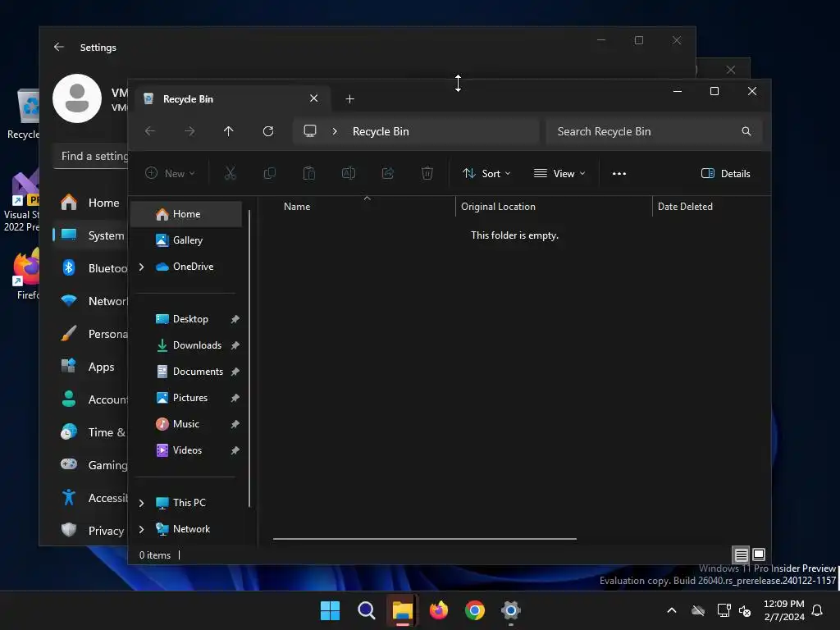Expand the OneDrive tree node
Viewport: 840px width, 630px height.
(141, 267)
